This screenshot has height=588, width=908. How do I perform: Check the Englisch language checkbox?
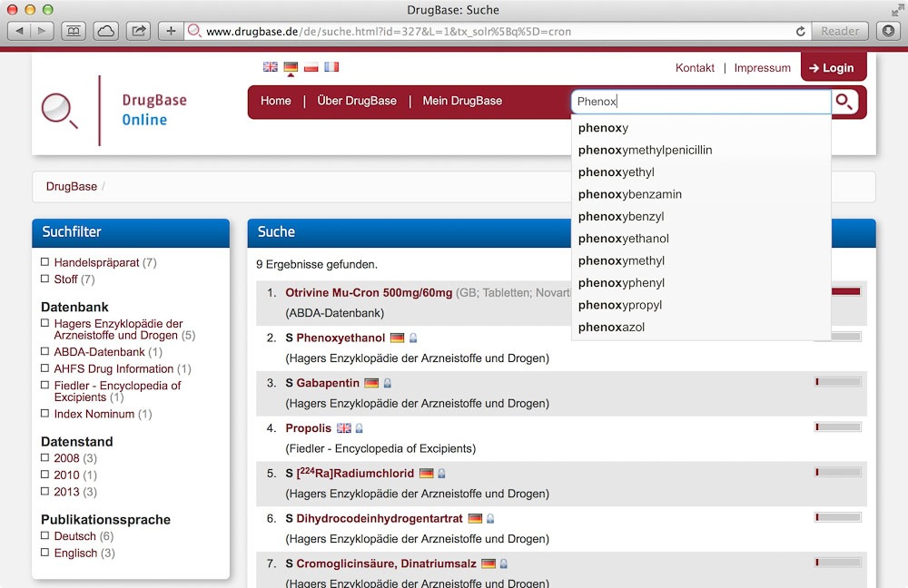pos(45,553)
